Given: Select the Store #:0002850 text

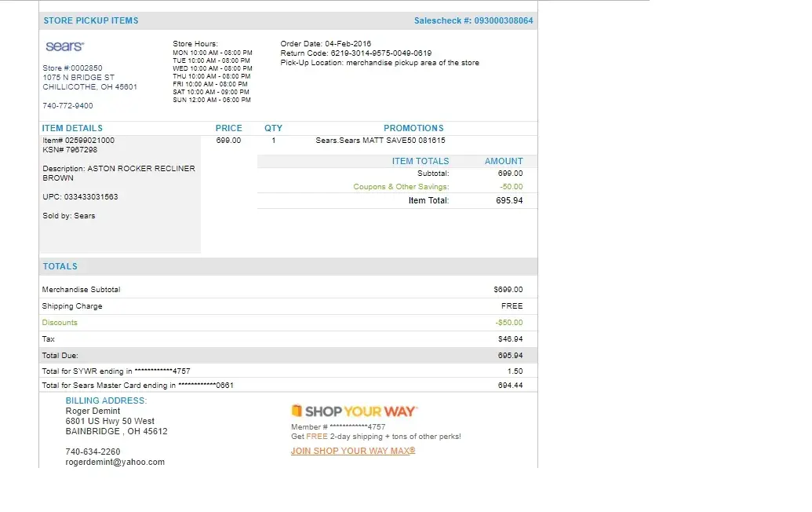Looking at the screenshot, I should point(72,68).
